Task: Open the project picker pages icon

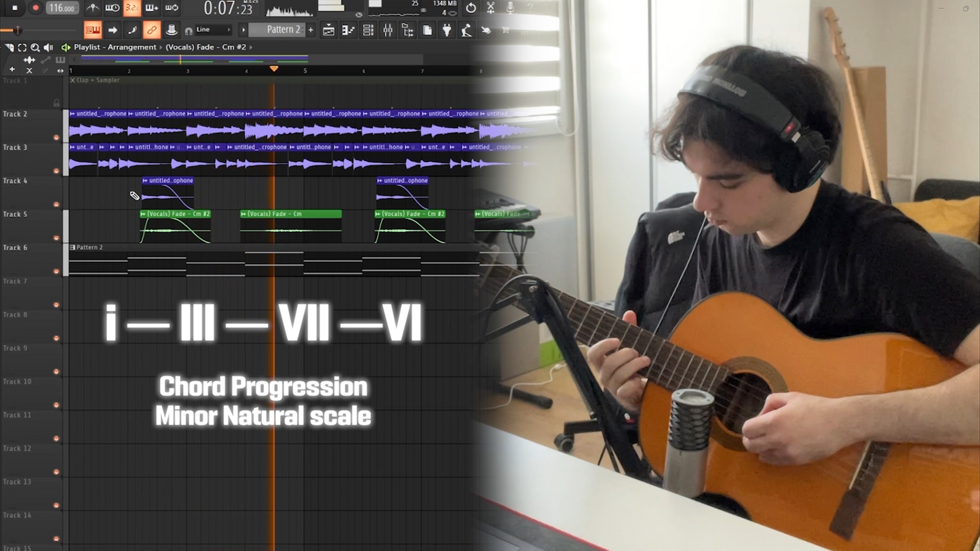Action: tap(427, 30)
